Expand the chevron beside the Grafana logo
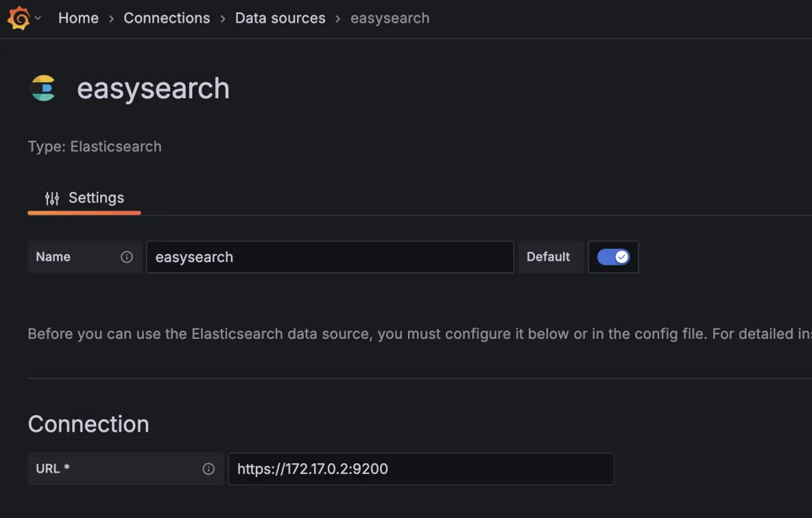 [x=38, y=18]
